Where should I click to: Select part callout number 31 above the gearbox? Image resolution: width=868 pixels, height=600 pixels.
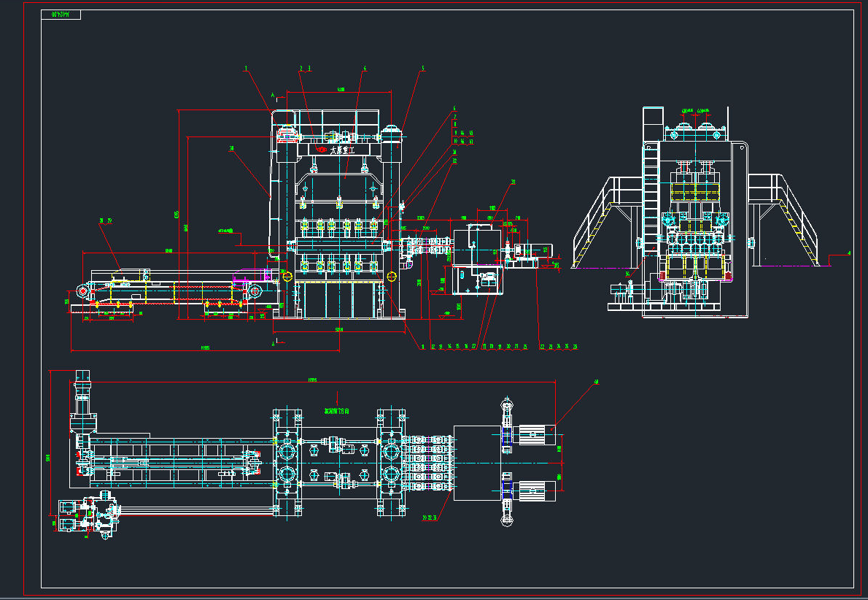click(513, 182)
